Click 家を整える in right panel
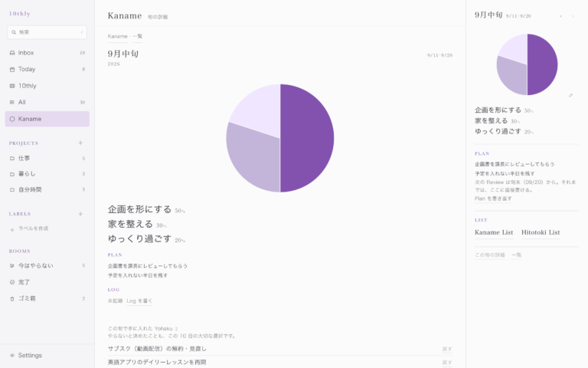The width and height of the screenshot is (588, 368). (x=491, y=121)
